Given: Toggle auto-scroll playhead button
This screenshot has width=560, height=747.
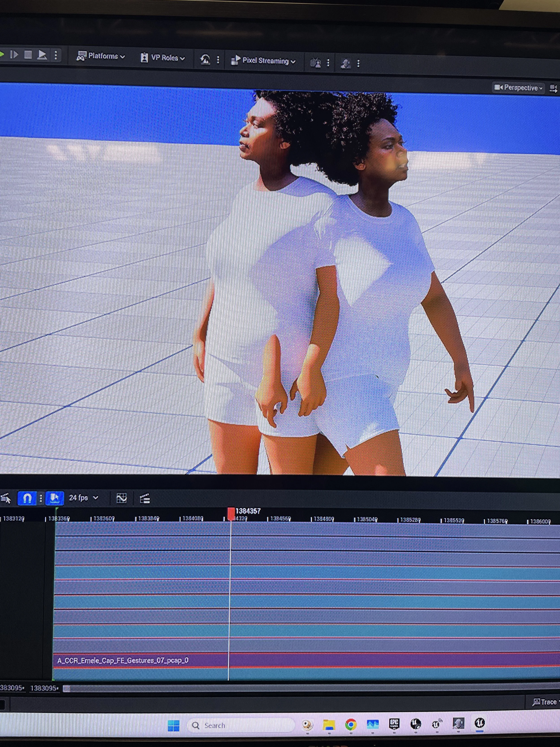Looking at the screenshot, I should coord(54,498).
